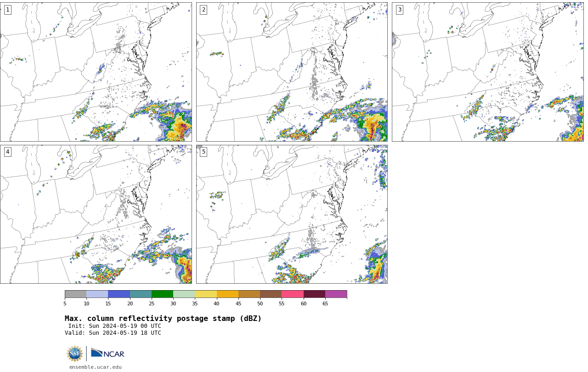Click the NCAR logo
This screenshot has height=372, width=588.
click(107, 353)
